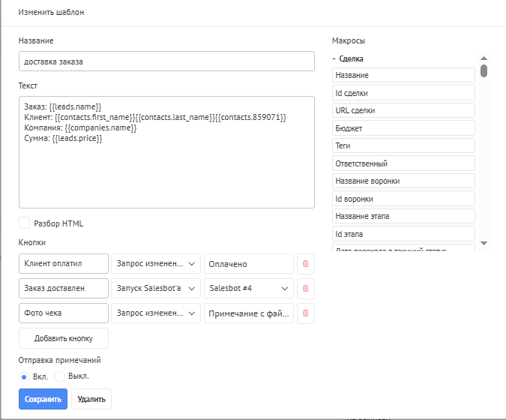Screen dimensions: 506x420
Task: Insert the "Название" macro
Action: [x=403, y=75]
